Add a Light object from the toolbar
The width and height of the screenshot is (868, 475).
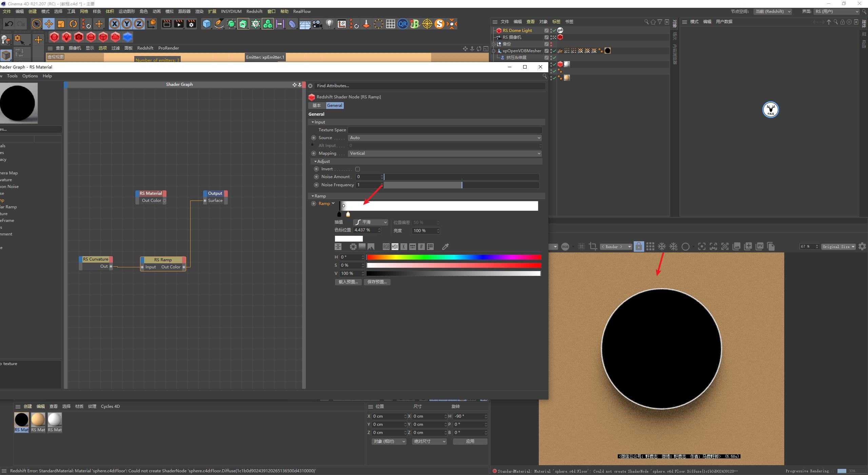click(329, 24)
